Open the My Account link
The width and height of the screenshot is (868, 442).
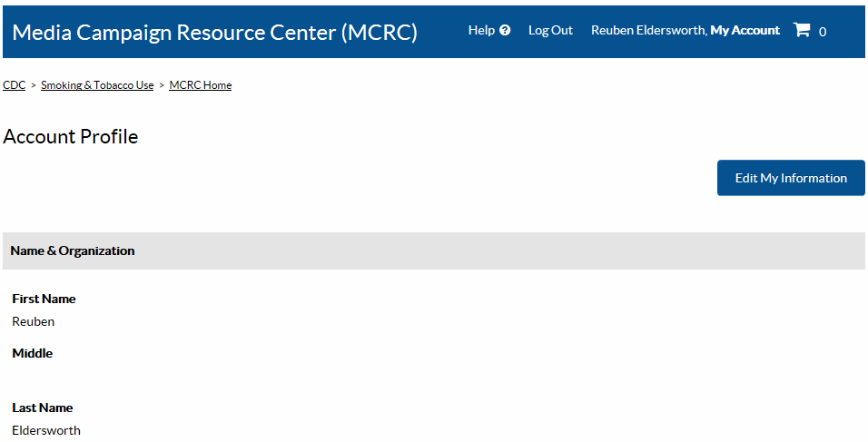click(x=745, y=30)
